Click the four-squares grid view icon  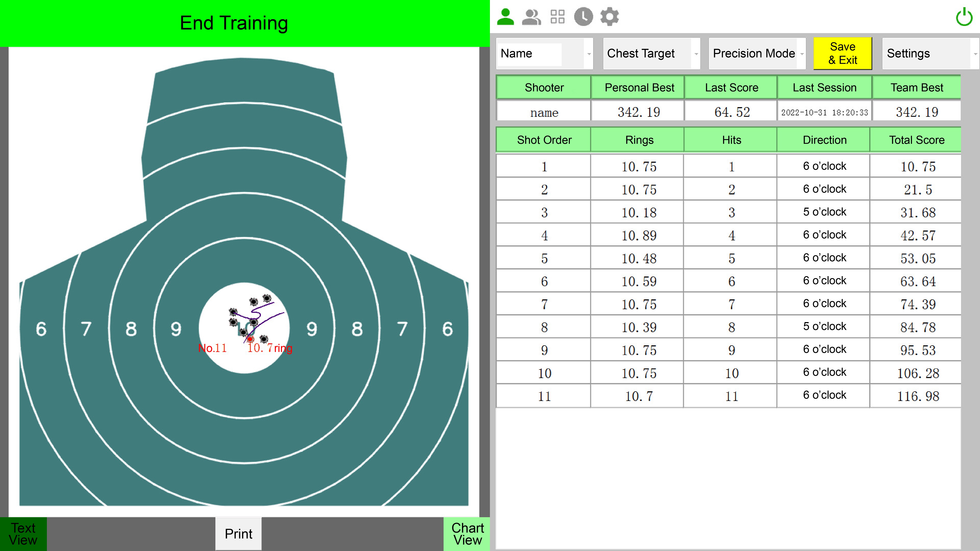(x=557, y=17)
